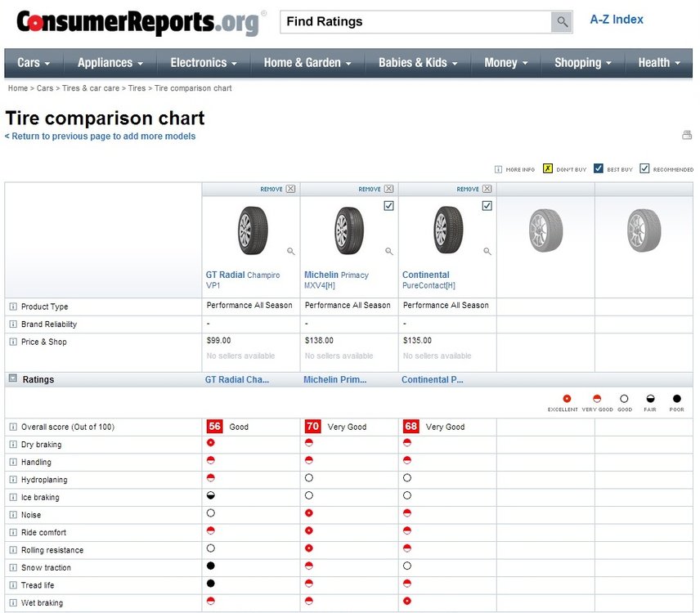The height and width of the screenshot is (613, 700).
Task: Collapse the Ratings section
Action: (x=13, y=378)
